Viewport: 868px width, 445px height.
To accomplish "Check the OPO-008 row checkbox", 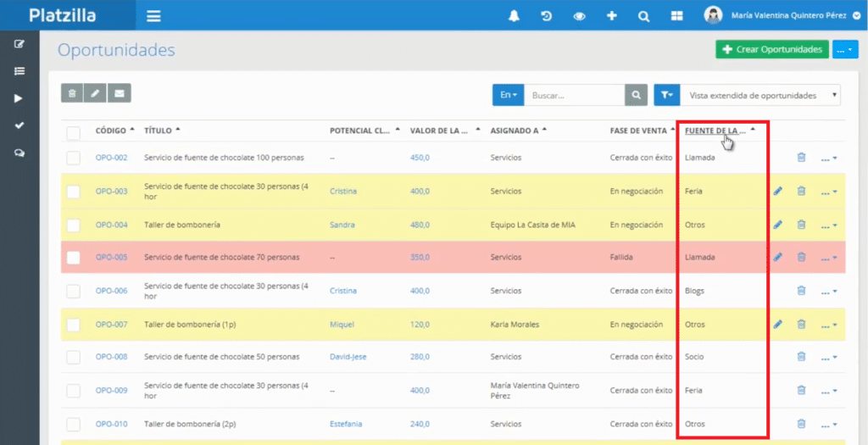I will [73, 357].
